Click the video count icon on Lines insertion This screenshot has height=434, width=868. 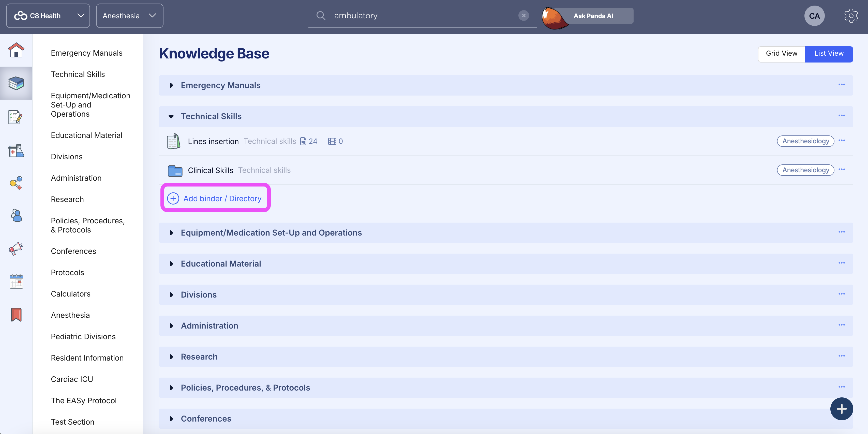coord(332,142)
